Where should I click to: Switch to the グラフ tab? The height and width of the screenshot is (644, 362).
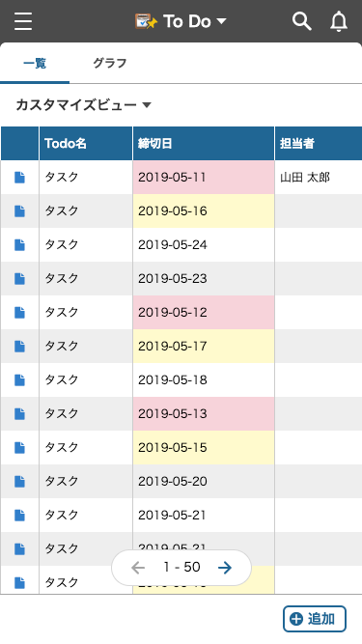point(110,64)
